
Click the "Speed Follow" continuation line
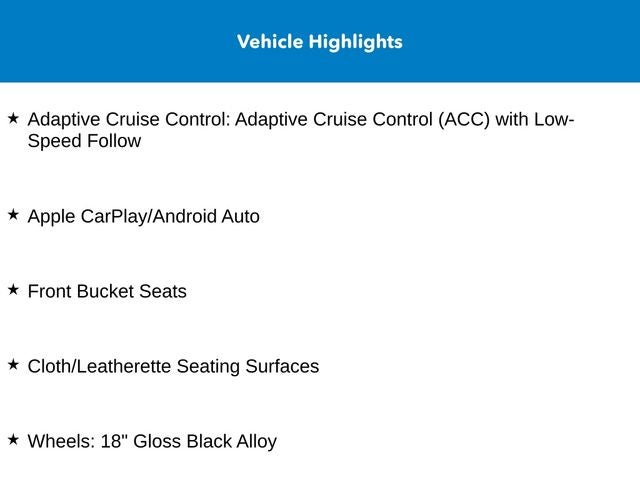click(x=84, y=142)
